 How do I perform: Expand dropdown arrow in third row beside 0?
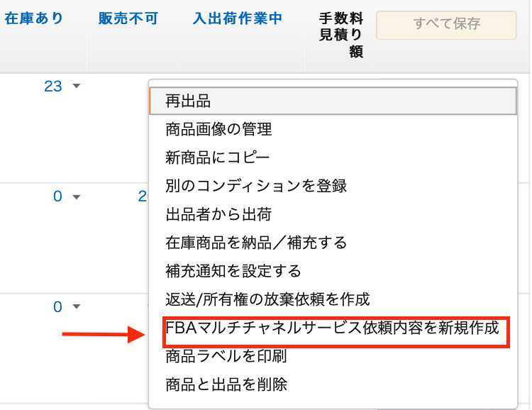77,307
